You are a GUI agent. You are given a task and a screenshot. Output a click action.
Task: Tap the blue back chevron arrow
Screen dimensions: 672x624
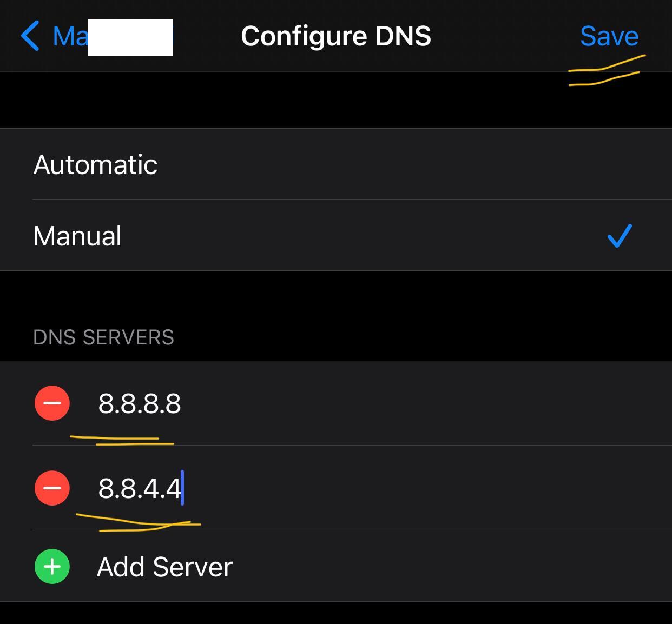point(30,36)
